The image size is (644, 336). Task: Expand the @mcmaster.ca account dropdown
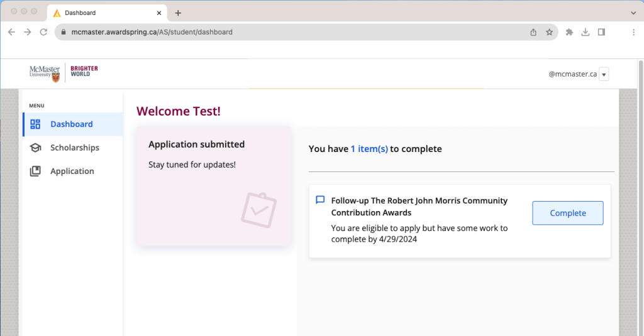(604, 75)
